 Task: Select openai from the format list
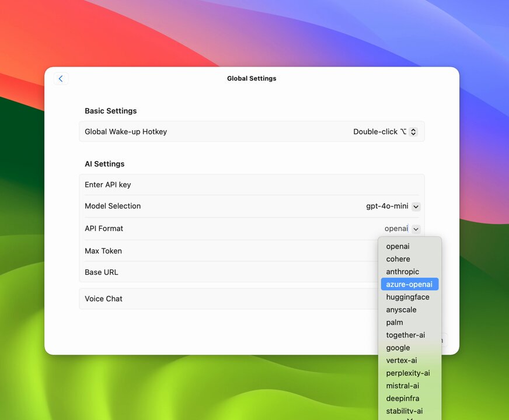[x=398, y=247]
